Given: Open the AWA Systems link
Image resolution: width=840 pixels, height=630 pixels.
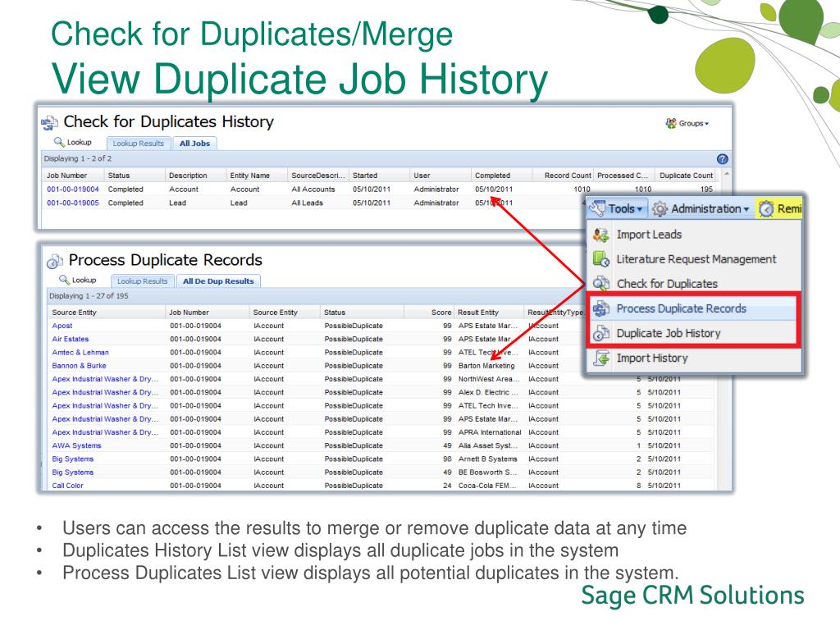Looking at the screenshot, I should [76, 445].
